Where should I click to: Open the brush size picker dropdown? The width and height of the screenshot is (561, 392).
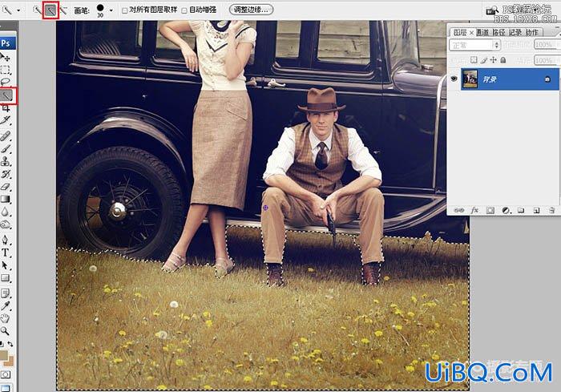(111, 10)
